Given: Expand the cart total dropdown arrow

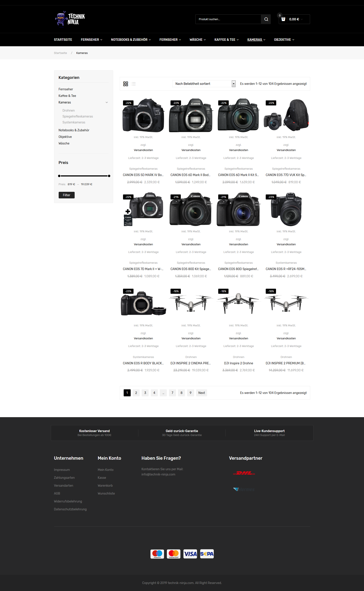Looking at the screenshot, I should pyautogui.click(x=302, y=19).
